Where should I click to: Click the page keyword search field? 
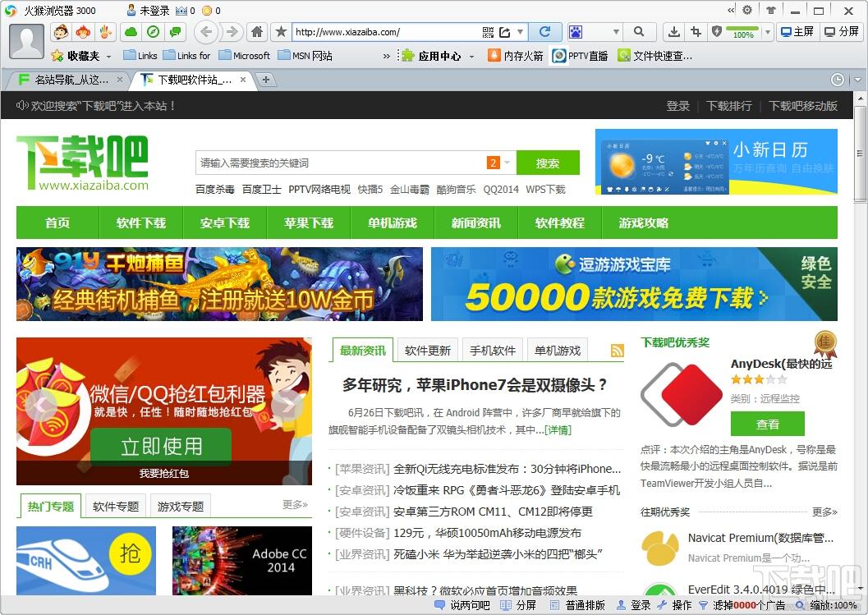(x=341, y=163)
